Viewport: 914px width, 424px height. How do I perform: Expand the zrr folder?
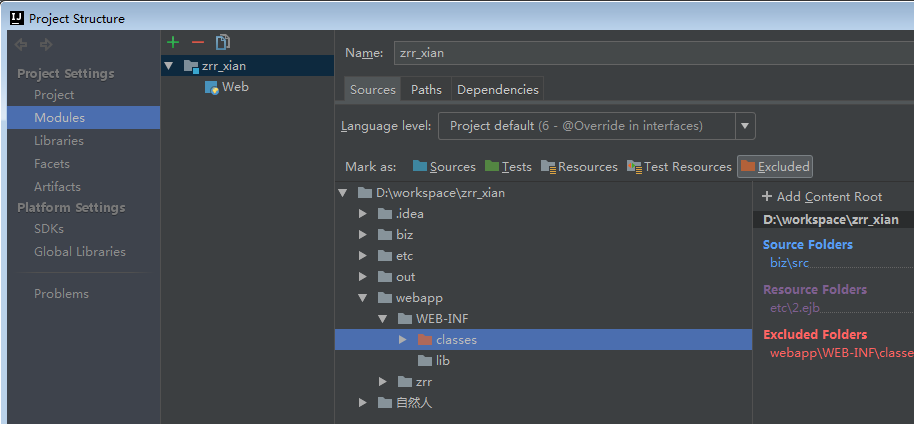tap(382, 381)
